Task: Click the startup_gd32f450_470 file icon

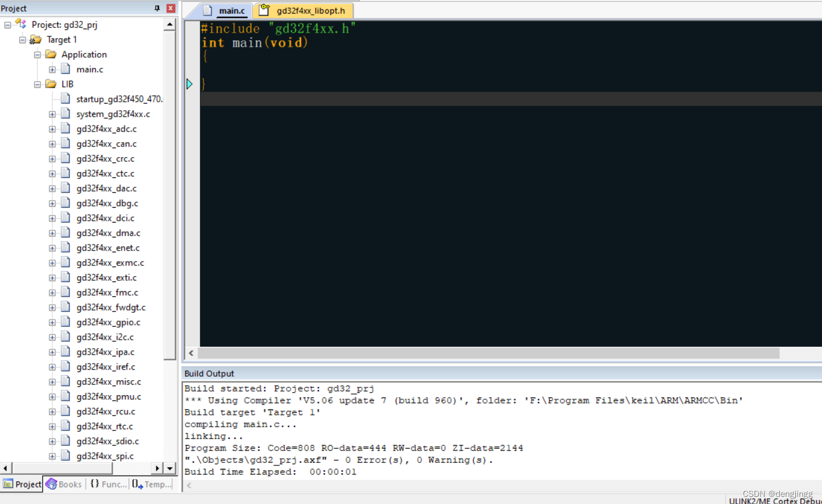Action: [x=65, y=99]
